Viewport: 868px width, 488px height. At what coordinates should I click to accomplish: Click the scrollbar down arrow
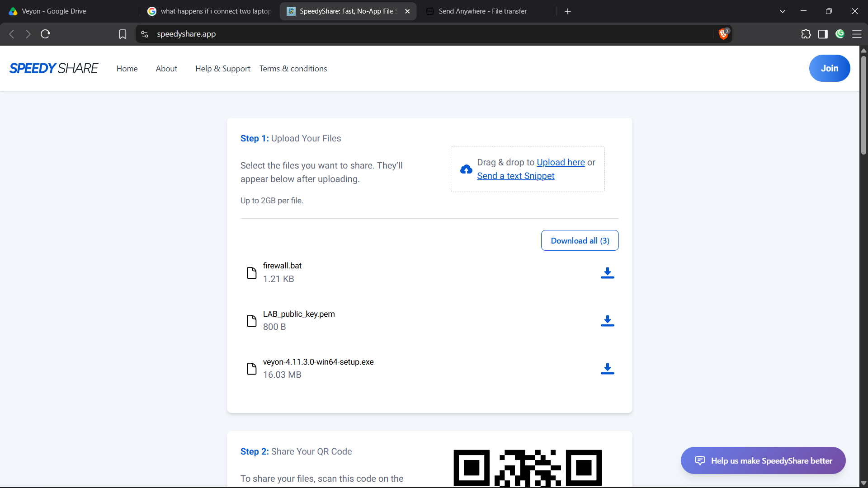click(863, 483)
